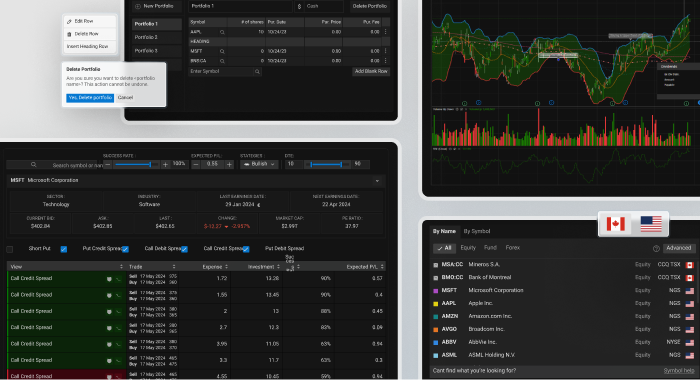Select the United States flag market icon

[x=651, y=224]
